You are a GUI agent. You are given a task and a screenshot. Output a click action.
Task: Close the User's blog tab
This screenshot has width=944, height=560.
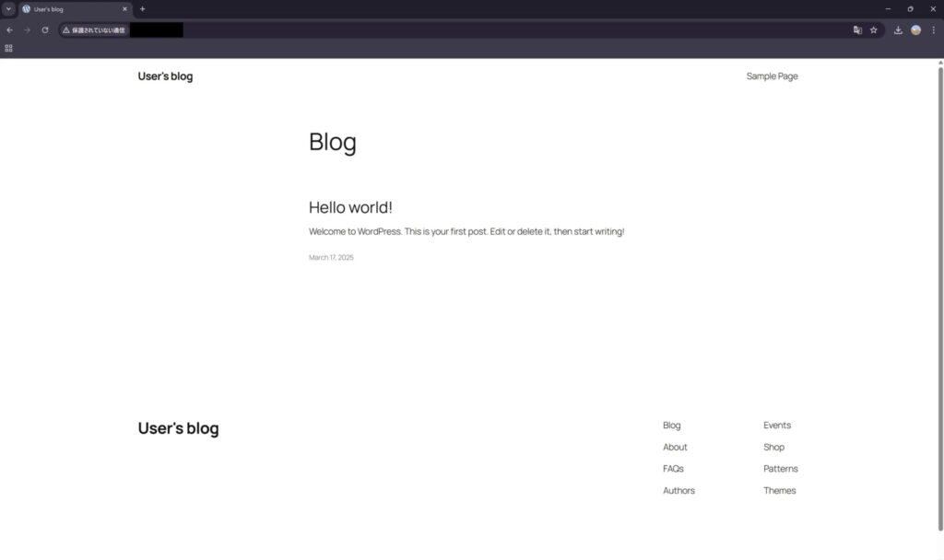(124, 9)
